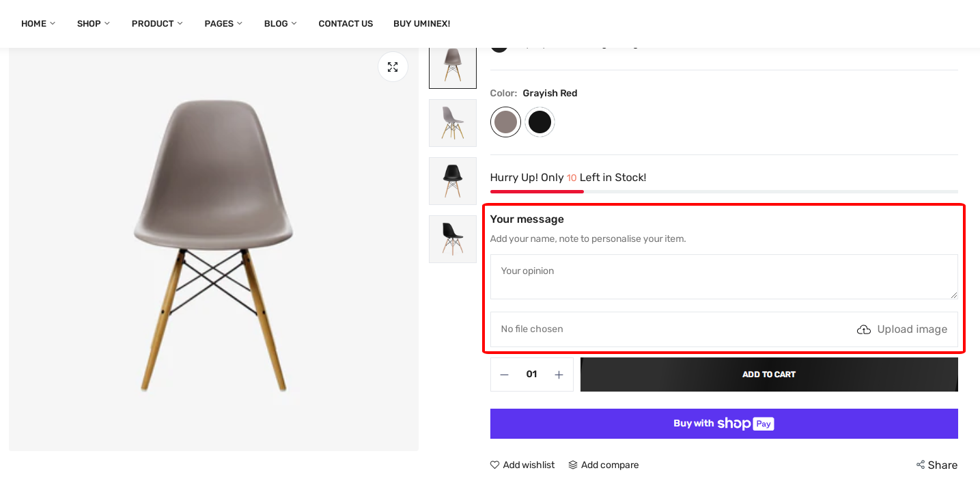Open the Product dropdown menu
This screenshot has width=980, height=490.
[x=157, y=24]
